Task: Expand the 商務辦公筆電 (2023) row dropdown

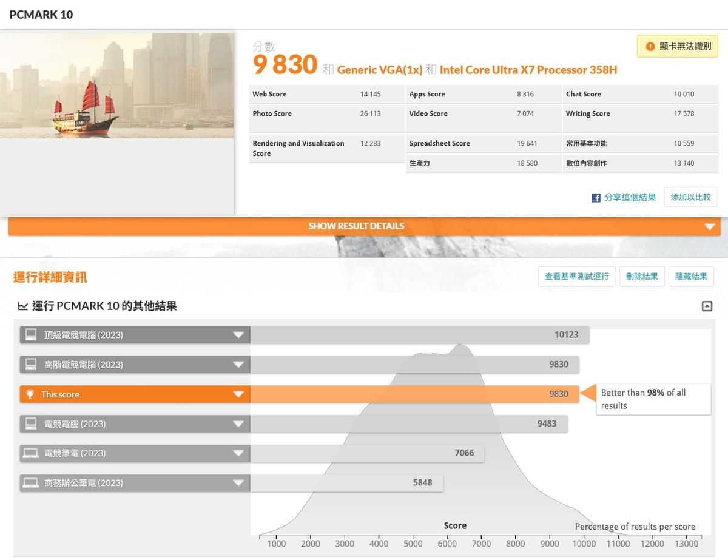Action: click(238, 483)
